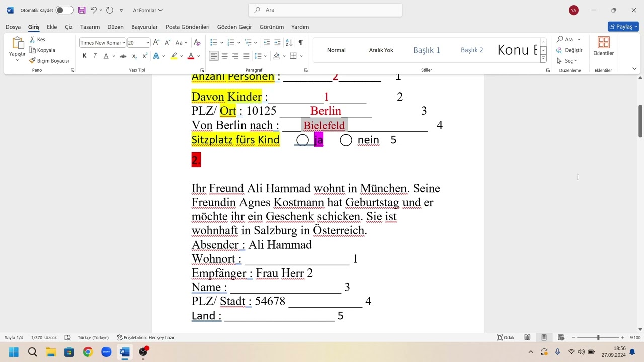Open Biçim Boyacısı format painter
644x362 pixels.
coord(49,61)
